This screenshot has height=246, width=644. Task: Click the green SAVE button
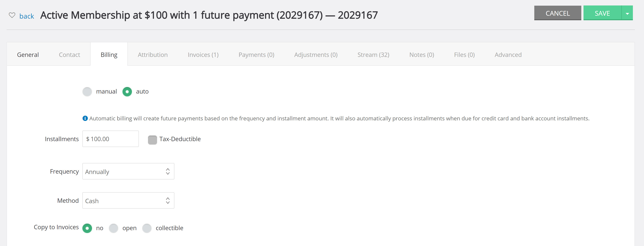click(602, 13)
